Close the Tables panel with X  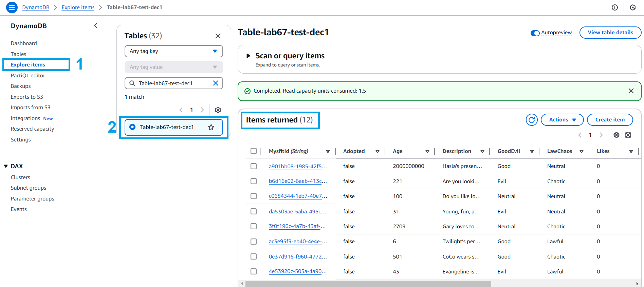[x=218, y=36]
